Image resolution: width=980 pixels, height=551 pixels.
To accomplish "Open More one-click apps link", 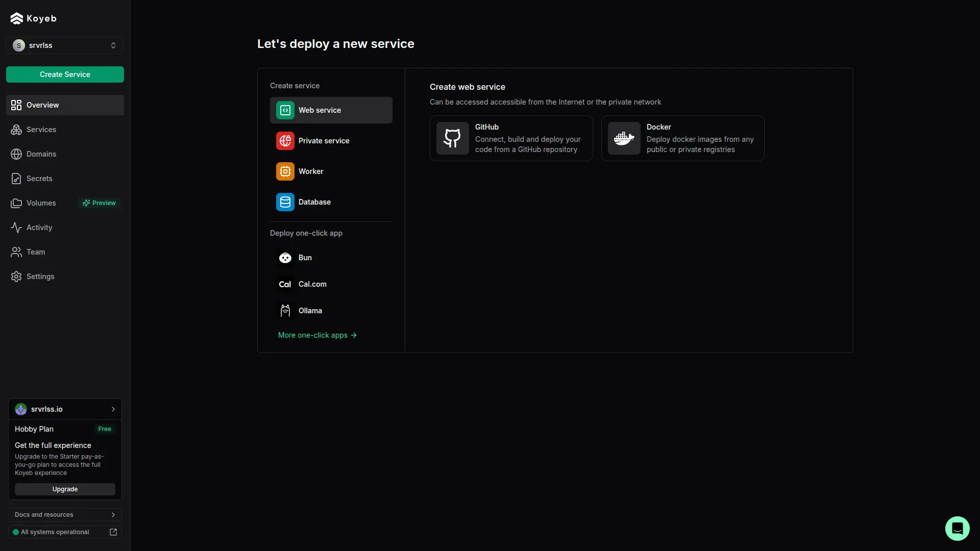I will pyautogui.click(x=317, y=335).
